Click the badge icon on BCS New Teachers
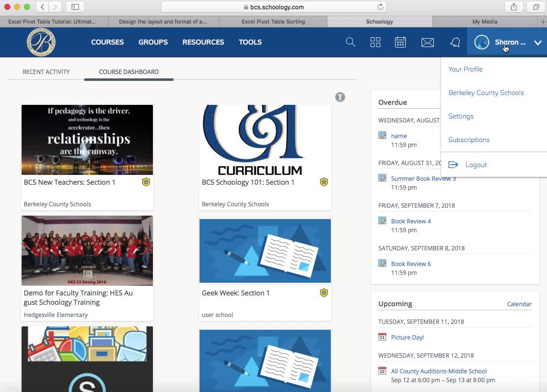Screen dimensions: 547x392 (146, 182)
